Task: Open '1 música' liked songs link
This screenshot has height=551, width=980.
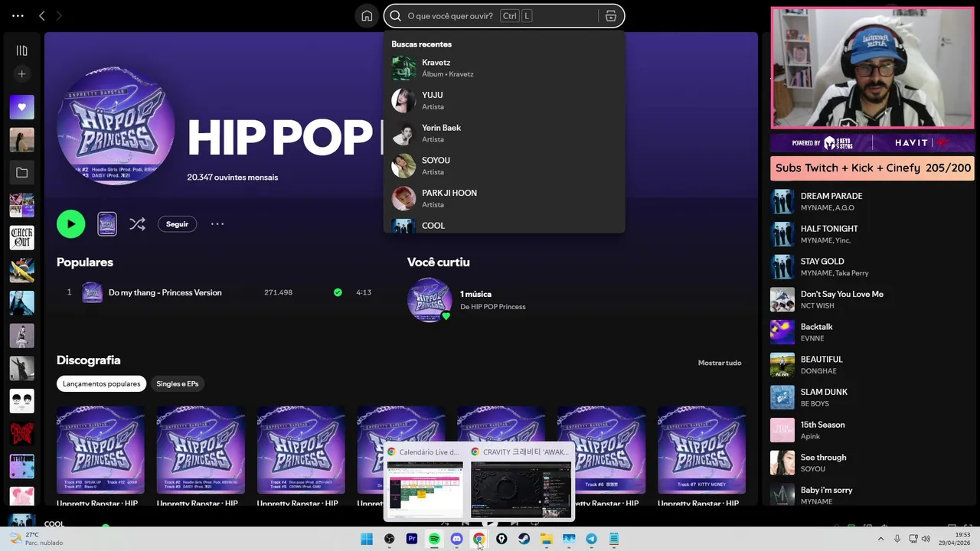Action: [475, 294]
